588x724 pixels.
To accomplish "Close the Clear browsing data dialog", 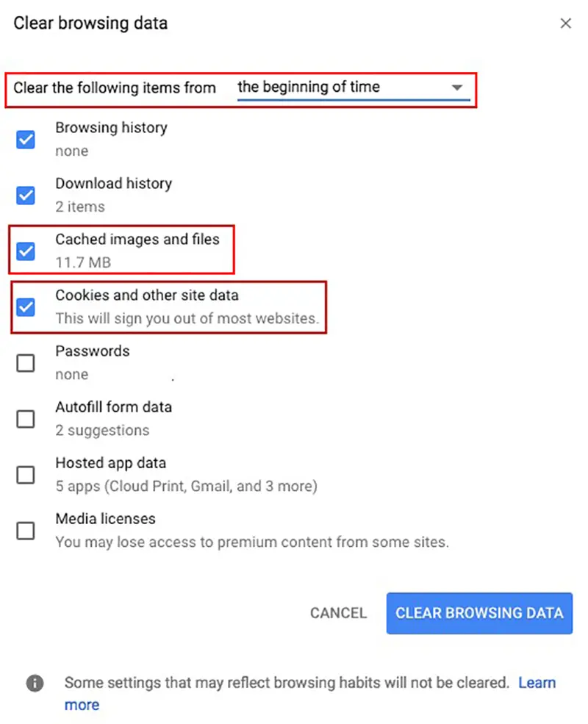I will pos(565,24).
